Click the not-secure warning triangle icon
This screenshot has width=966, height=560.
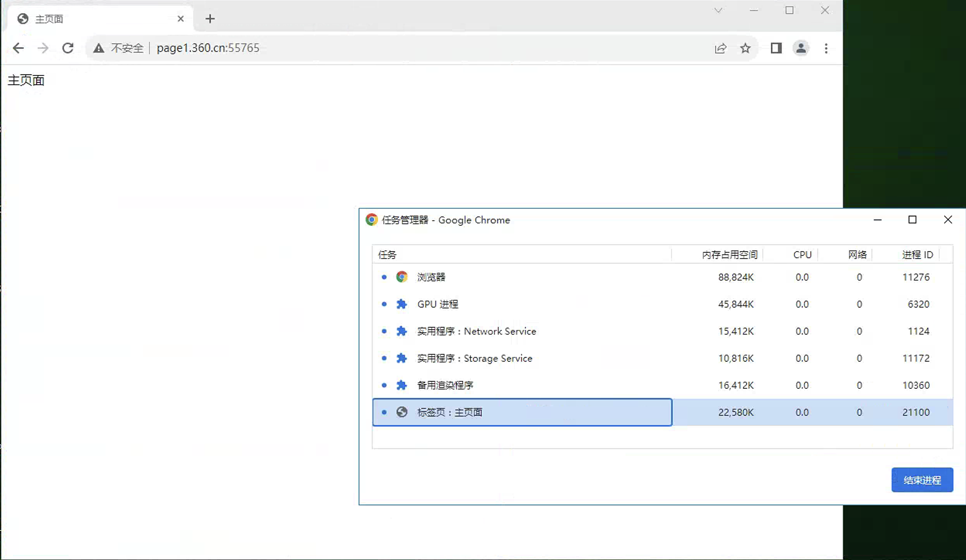click(99, 48)
